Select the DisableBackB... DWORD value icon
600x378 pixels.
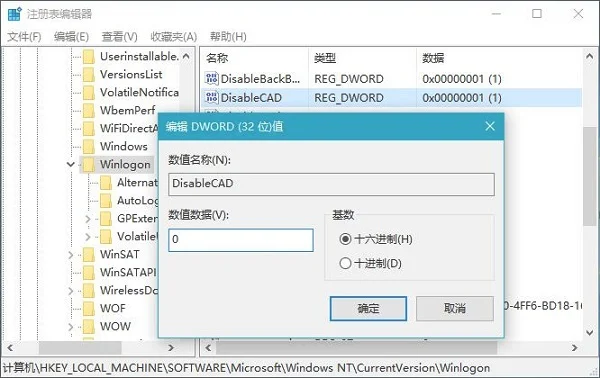[212, 78]
